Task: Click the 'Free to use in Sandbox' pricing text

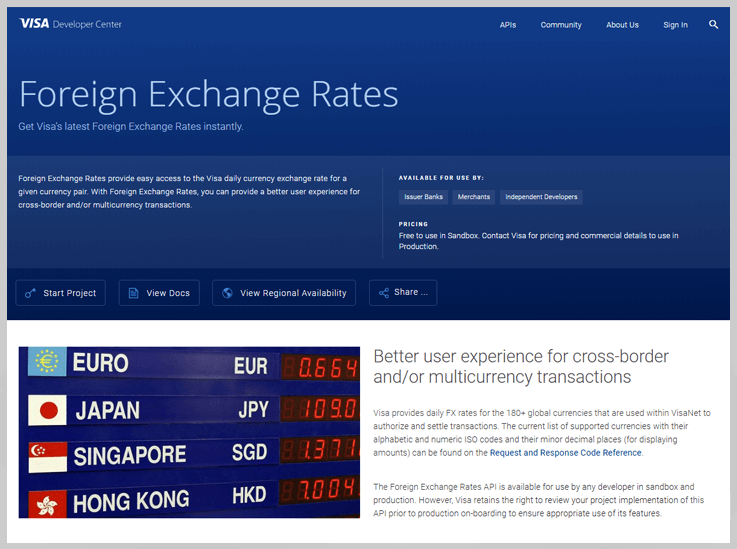Action: coord(539,241)
